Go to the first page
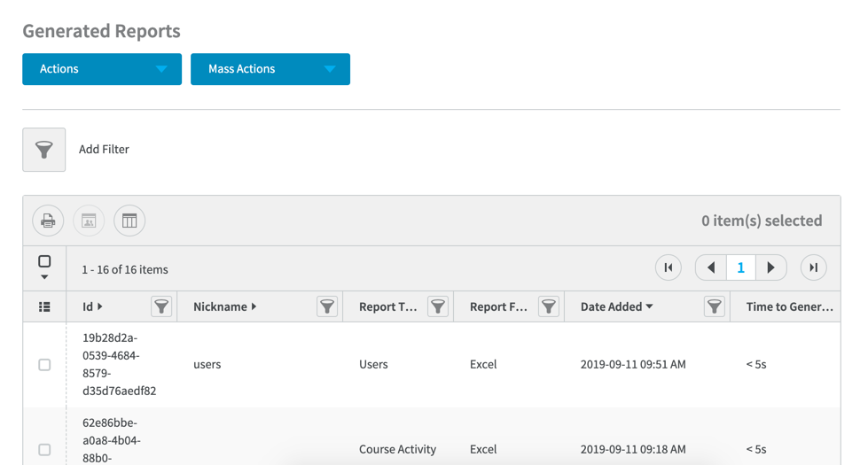The height and width of the screenshot is (465, 868). pyautogui.click(x=669, y=267)
